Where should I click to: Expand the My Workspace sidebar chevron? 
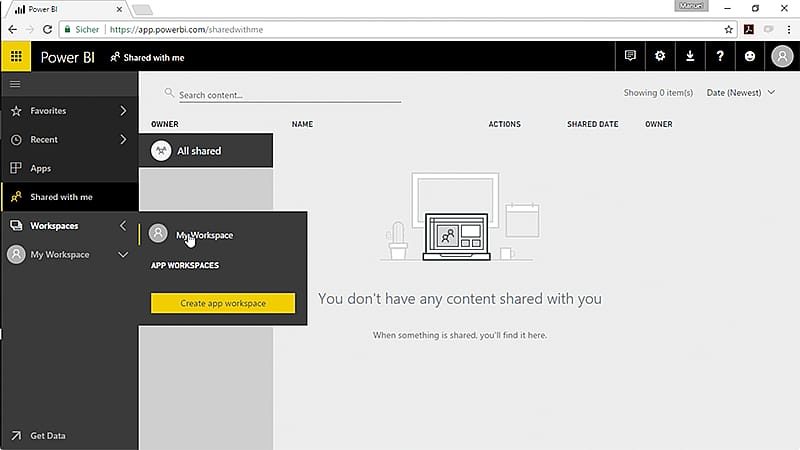coord(123,254)
